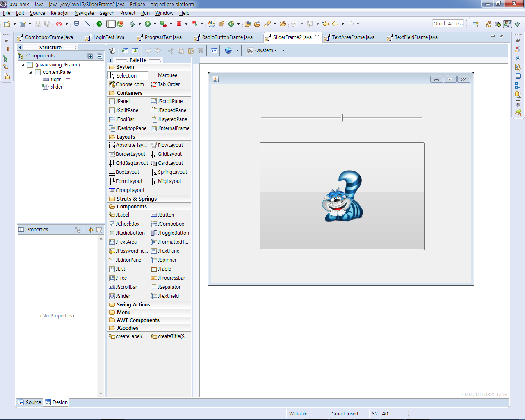
Task: Expand all components with plus icon
Action: pyautogui.click(x=90, y=56)
